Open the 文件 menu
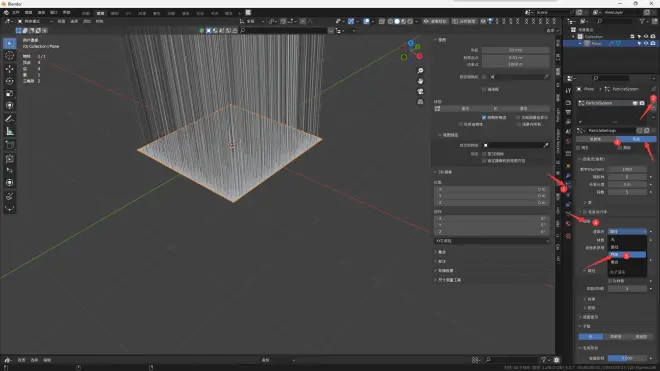This screenshot has width=660, height=371. click(16, 13)
